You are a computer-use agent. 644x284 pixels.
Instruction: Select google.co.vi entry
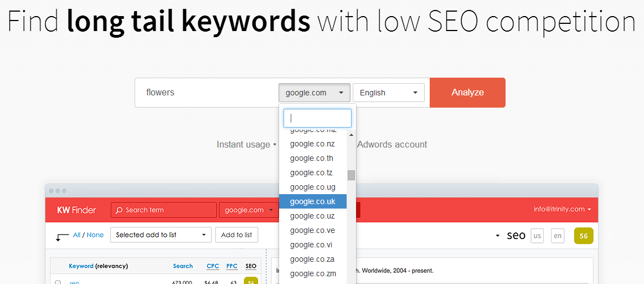(312, 245)
